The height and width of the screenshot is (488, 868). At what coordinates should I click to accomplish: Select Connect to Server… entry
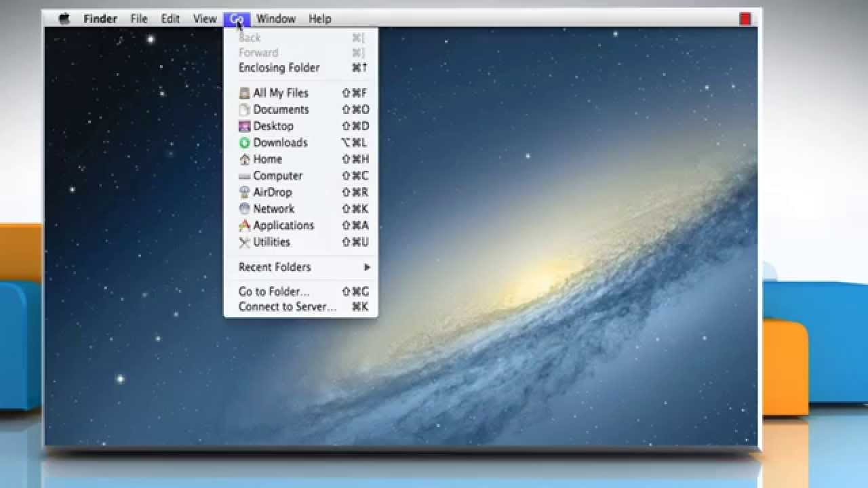[300, 306]
